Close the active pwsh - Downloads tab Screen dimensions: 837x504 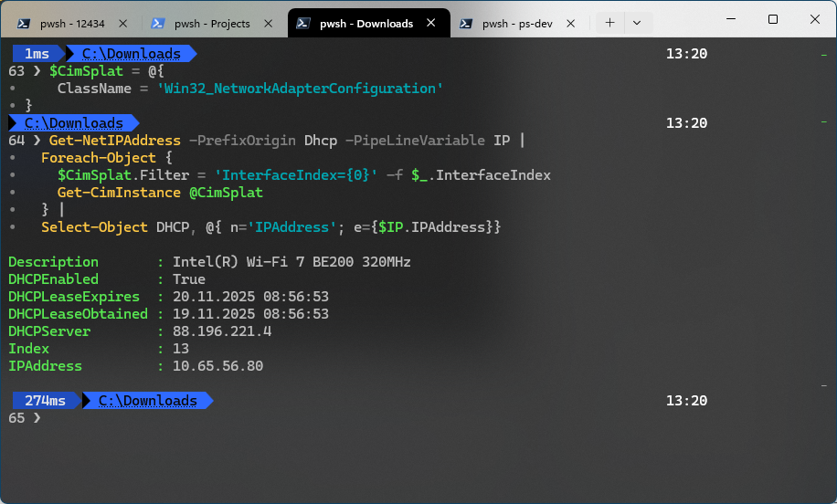[x=430, y=24]
